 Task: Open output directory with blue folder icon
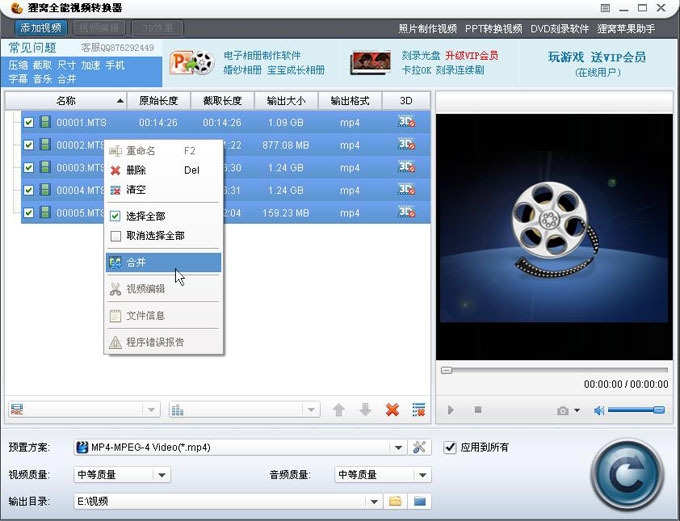click(x=419, y=501)
